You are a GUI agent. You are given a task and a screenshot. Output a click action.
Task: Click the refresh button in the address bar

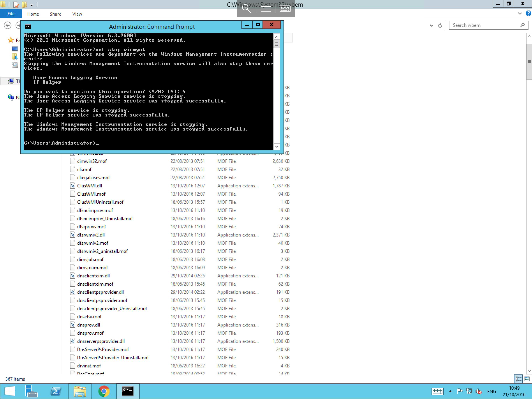point(440,26)
